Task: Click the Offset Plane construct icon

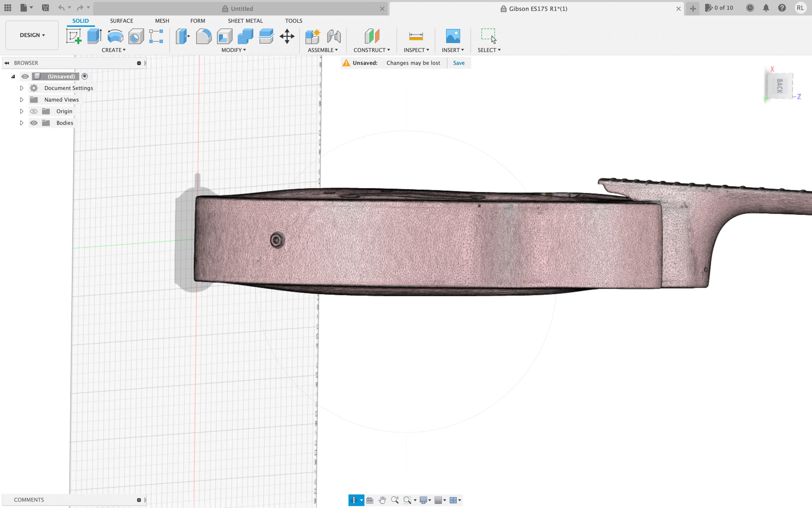Action: coord(372,36)
